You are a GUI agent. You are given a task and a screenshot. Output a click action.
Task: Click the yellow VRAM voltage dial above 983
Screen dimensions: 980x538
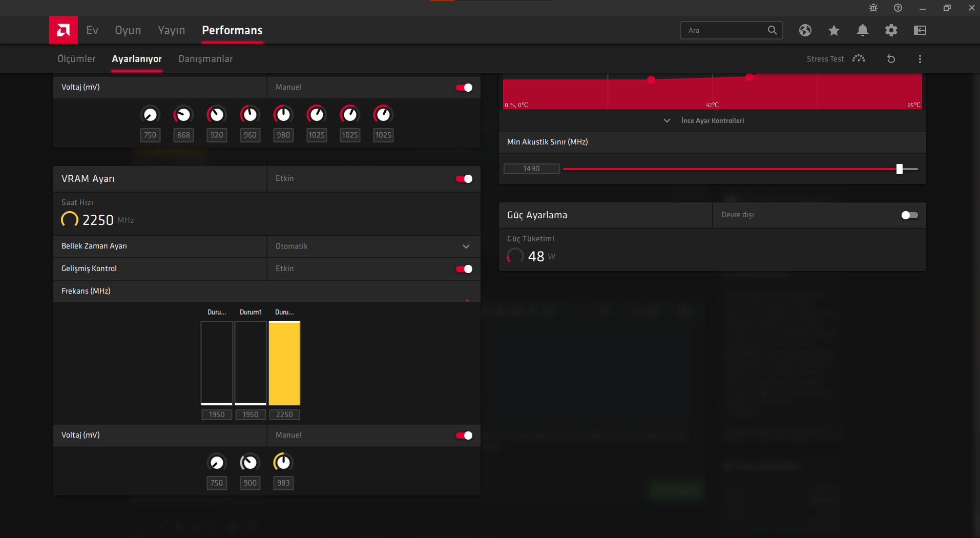pyautogui.click(x=283, y=462)
